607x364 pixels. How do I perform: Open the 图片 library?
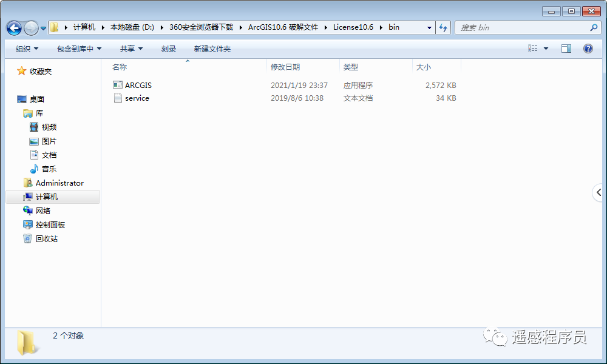pyautogui.click(x=49, y=141)
